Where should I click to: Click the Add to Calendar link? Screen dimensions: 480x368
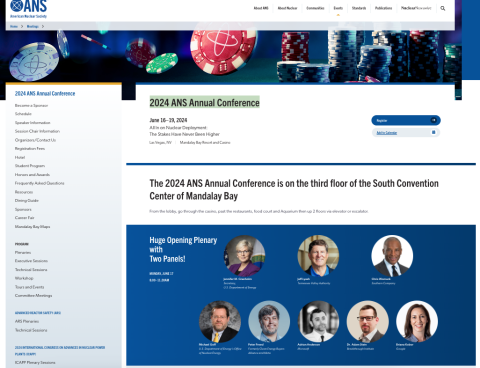click(x=387, y=133)
